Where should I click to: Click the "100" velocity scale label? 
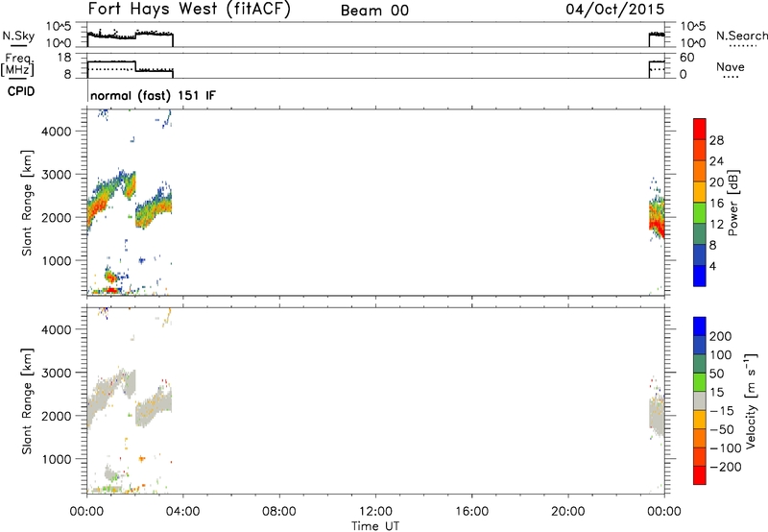[x=721, y=355]
